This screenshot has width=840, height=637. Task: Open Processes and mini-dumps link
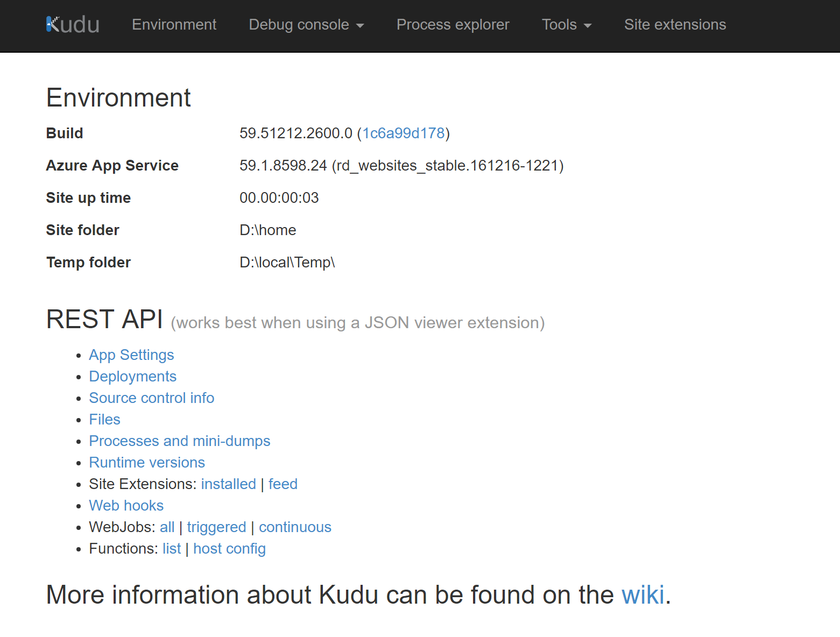point(180,441)
